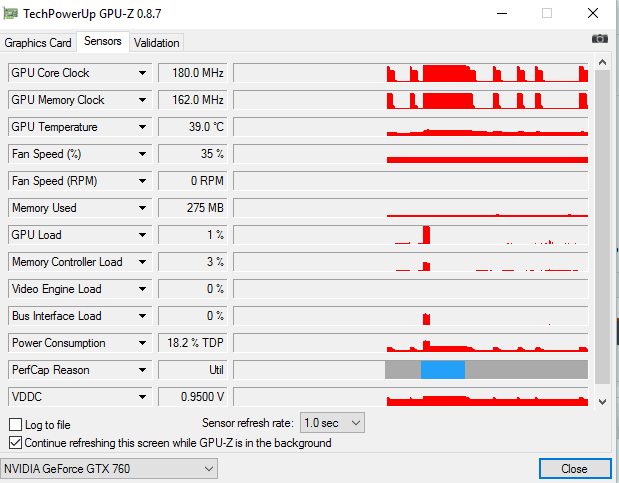Viewport: 619px width, 483px height.
Task: Click the 0.9500 V VDDC value
Action: [x=193, y=397]
